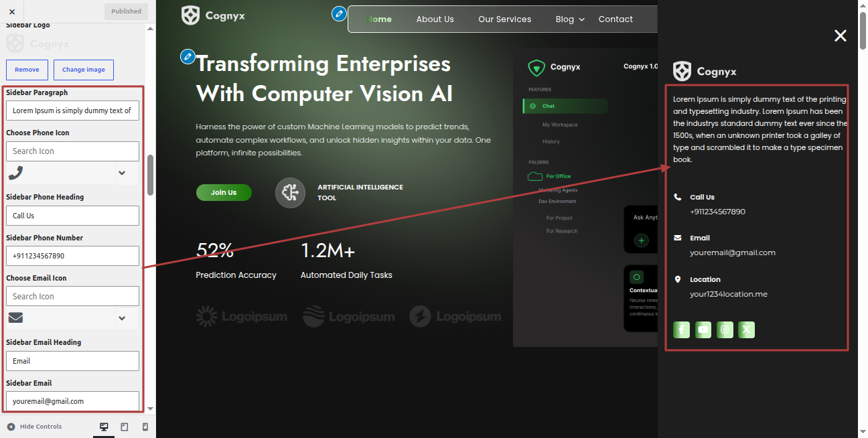Switch to the tablet preview icon

coord(125,427)
